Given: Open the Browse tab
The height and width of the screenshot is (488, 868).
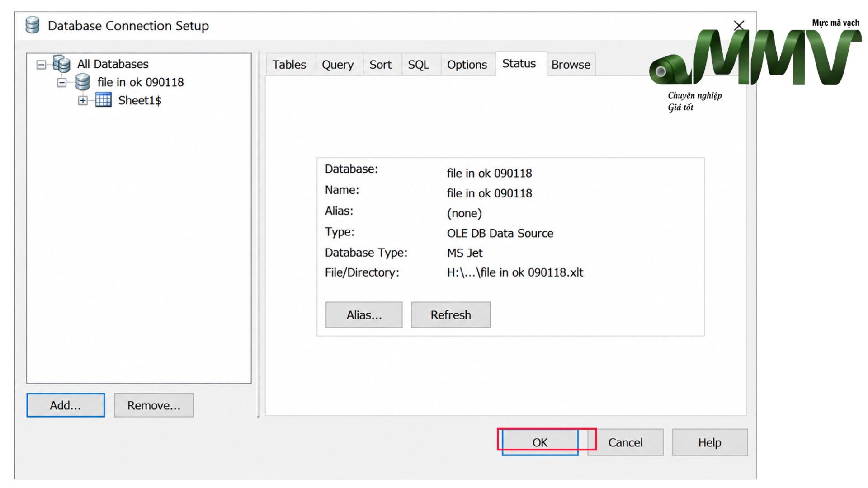Looking at the screenshot, I should click(571, 65).
